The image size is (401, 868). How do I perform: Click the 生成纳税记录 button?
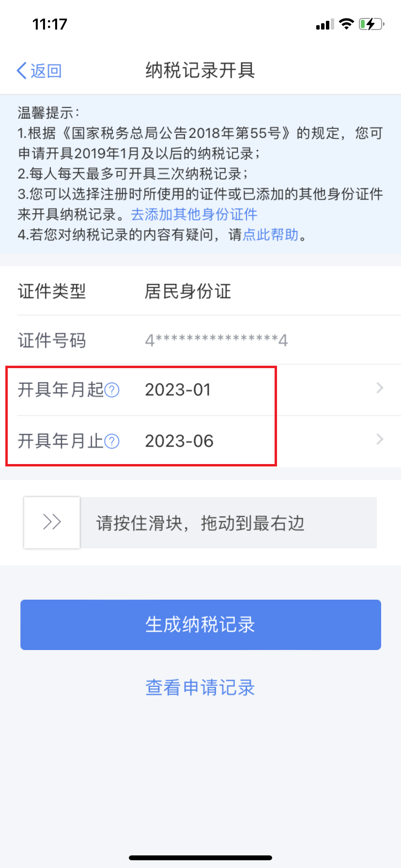click(x=200, y=625)
